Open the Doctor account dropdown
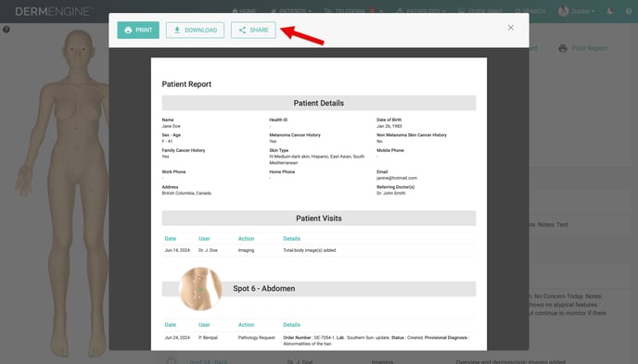Screen dimensions: 638x364 pyautogui.click(x=576, y=11)
